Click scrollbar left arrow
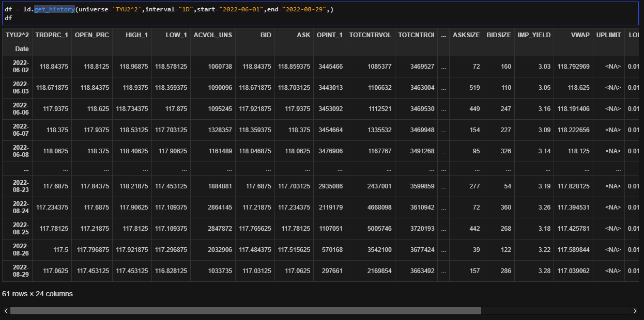Viewport: 644px width, 320px height. (x=5, y=311)
